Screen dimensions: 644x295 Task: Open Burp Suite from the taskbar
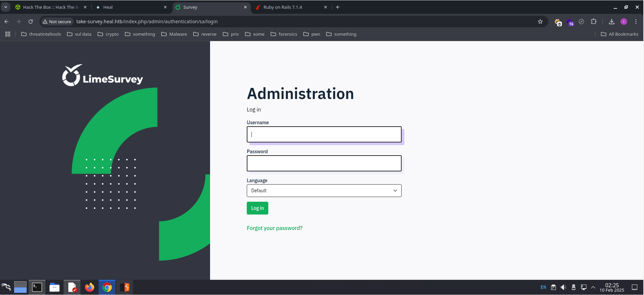pyautogui.click(x=125, y=287)
